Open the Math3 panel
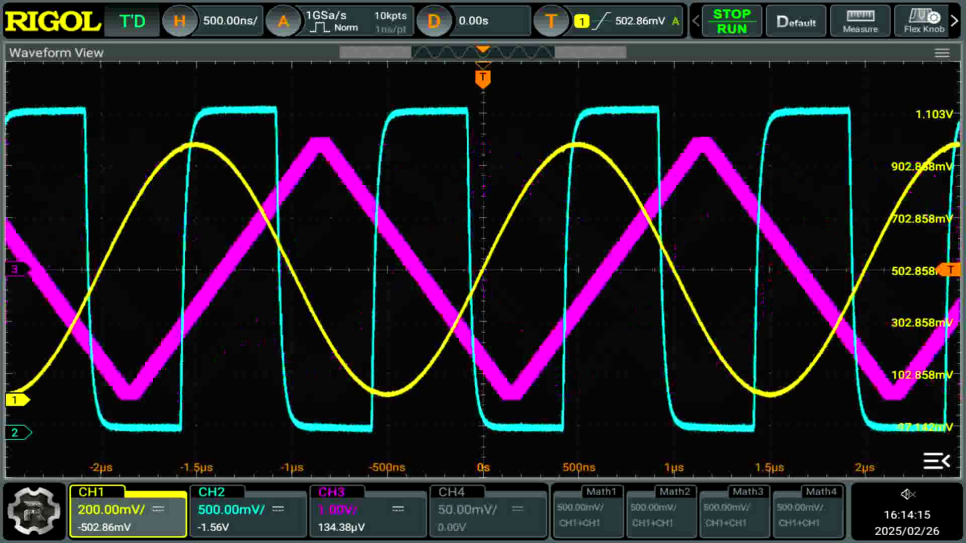The width and height of the screenshot is (966, 543). [735, 511]
